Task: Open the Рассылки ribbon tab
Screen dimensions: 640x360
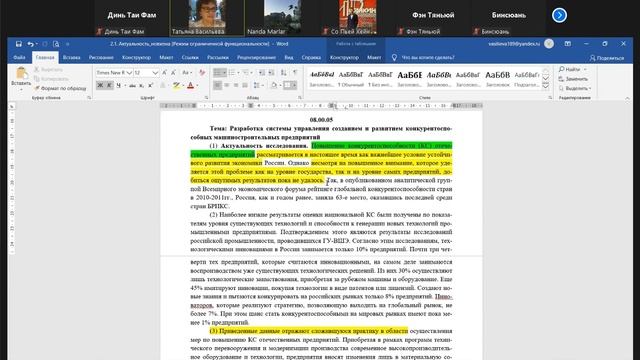Action: click(x=218, y=58)
